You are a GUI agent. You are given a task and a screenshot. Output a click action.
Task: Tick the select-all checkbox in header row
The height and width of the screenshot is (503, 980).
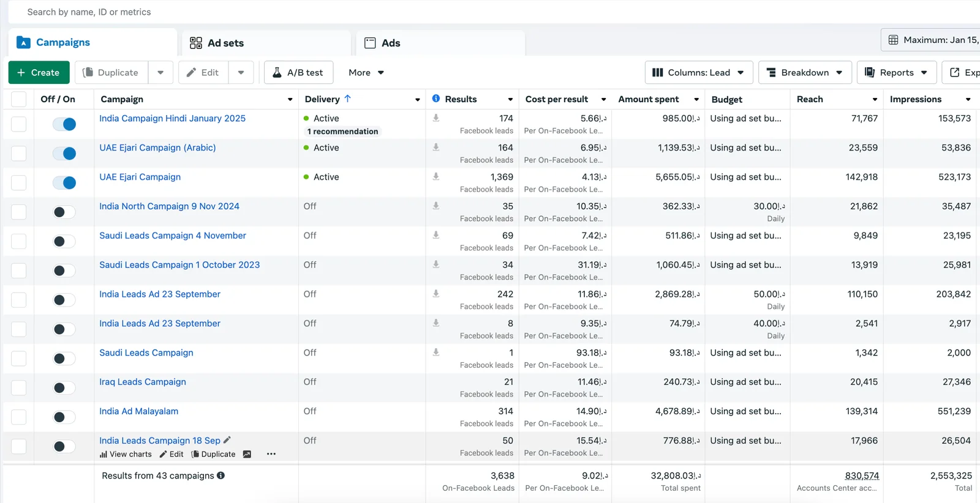click(19, 99)
